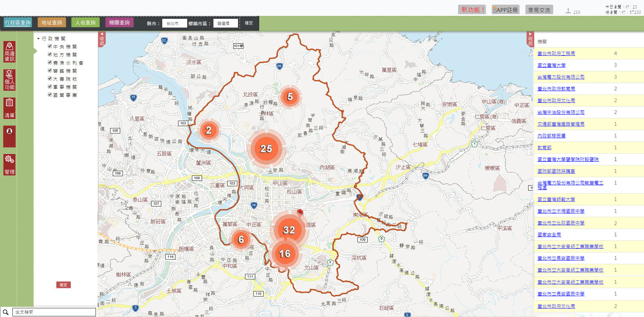The height and width of the screenshot is (317, 644).
Task: Open the 縣市 dropdown showing 台北市
Action: 174,23
